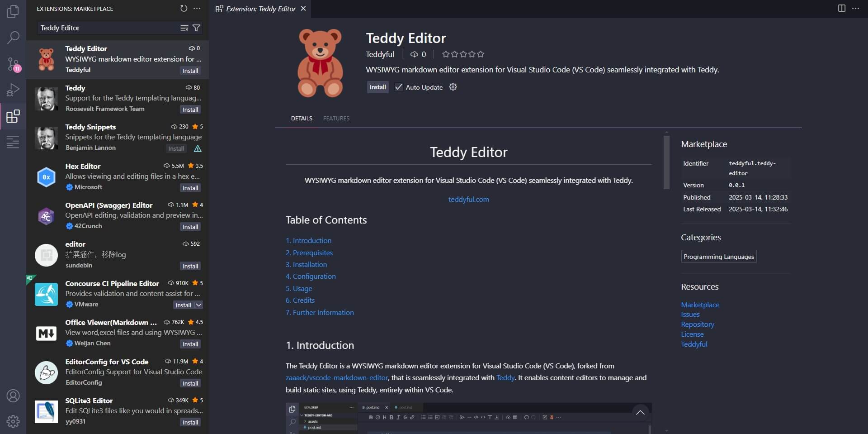The image size is (868, 434).
Task: Close the Teddy Editor extension tab
Action: coord(303,9)
